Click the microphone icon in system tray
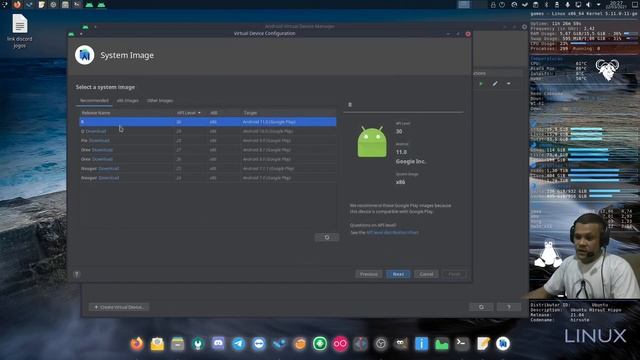Viewport: 640px width, 360px height. [x=567, y=4]
